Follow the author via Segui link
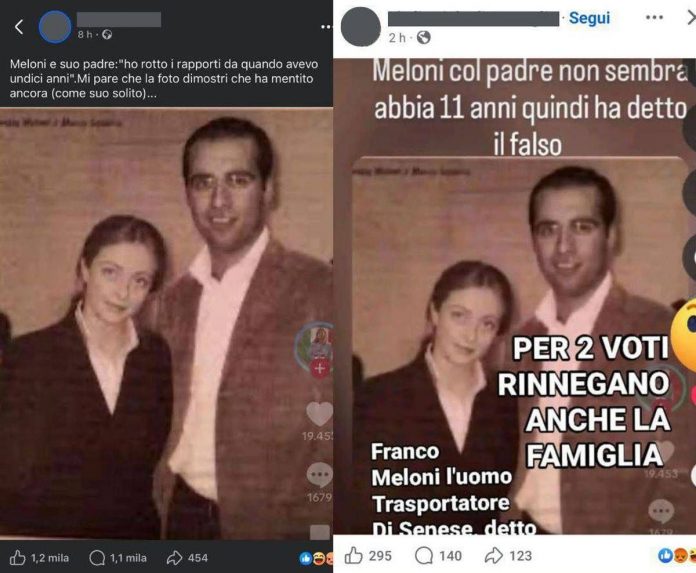Image resolution: width=696 pixels, height=573 pixels. pyautogui.click(x=589, y=18)
